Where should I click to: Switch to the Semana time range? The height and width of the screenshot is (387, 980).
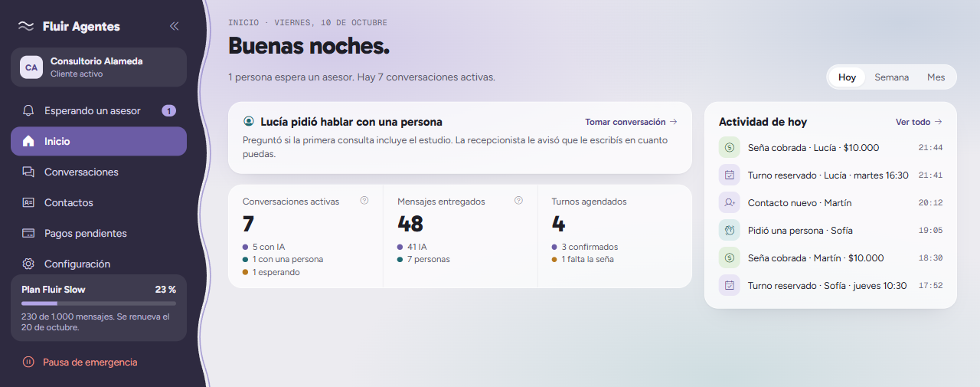(x=892, y=77)
